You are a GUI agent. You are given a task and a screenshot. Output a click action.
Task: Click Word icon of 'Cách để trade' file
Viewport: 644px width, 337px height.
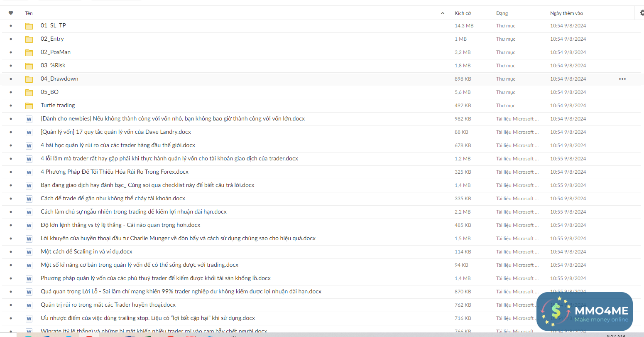(x=29, y=199)
